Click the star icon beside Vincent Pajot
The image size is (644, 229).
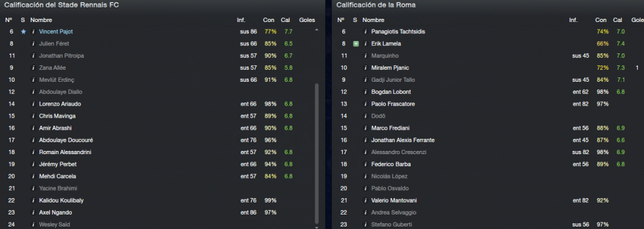(x=23, y=31)
